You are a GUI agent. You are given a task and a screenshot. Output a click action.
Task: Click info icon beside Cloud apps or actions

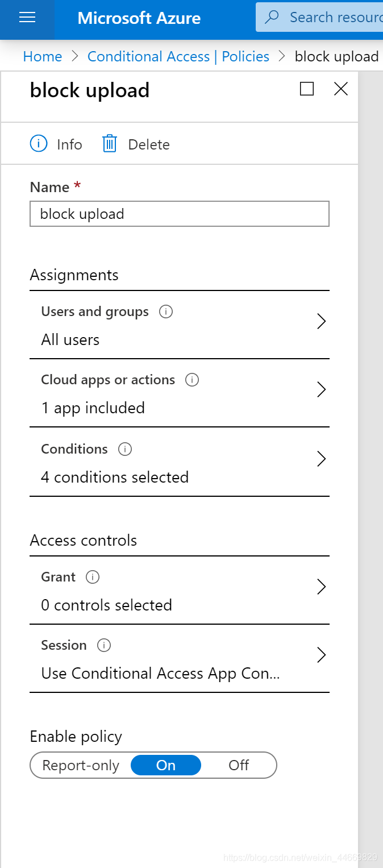click(x=192, y=380)
